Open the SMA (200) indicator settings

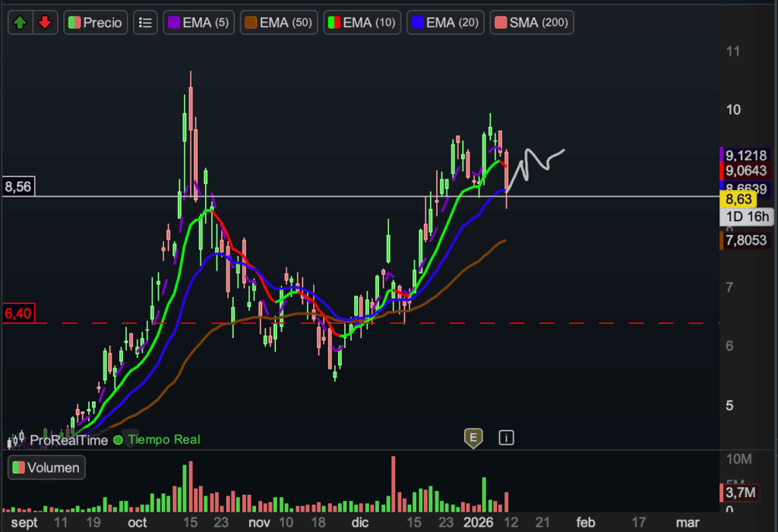tap(531, 23)
